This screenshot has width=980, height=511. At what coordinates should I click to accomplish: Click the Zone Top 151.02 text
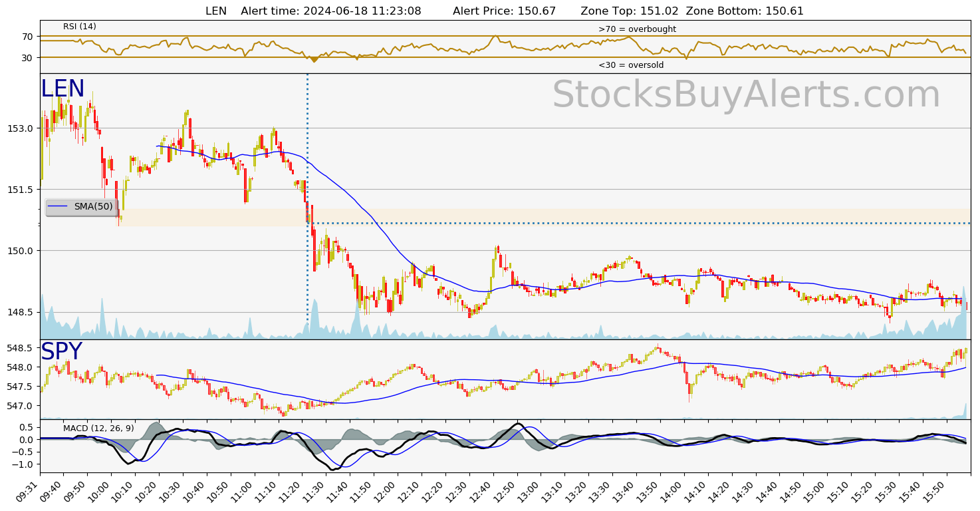(x=629, y=11)
